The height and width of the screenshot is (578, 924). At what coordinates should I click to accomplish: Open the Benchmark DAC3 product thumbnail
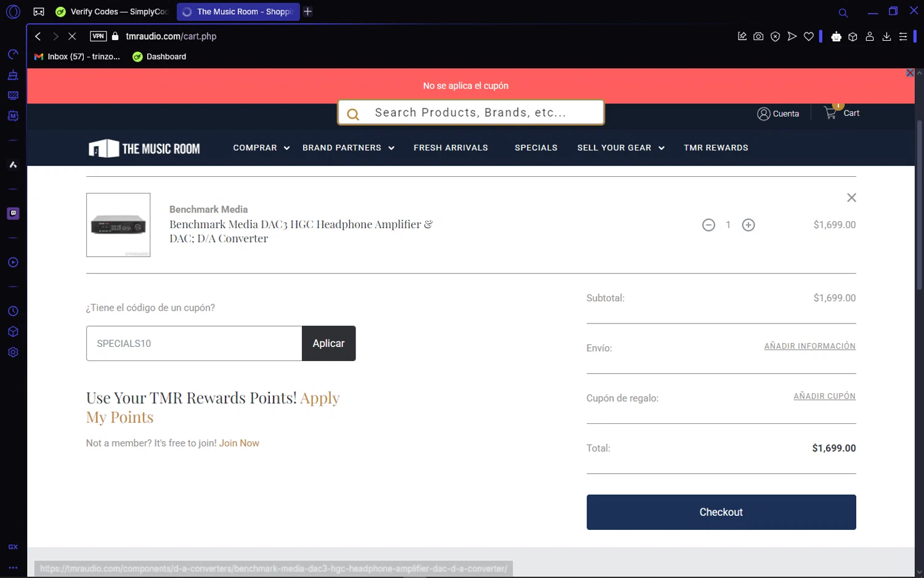click(x=118, y=225)
